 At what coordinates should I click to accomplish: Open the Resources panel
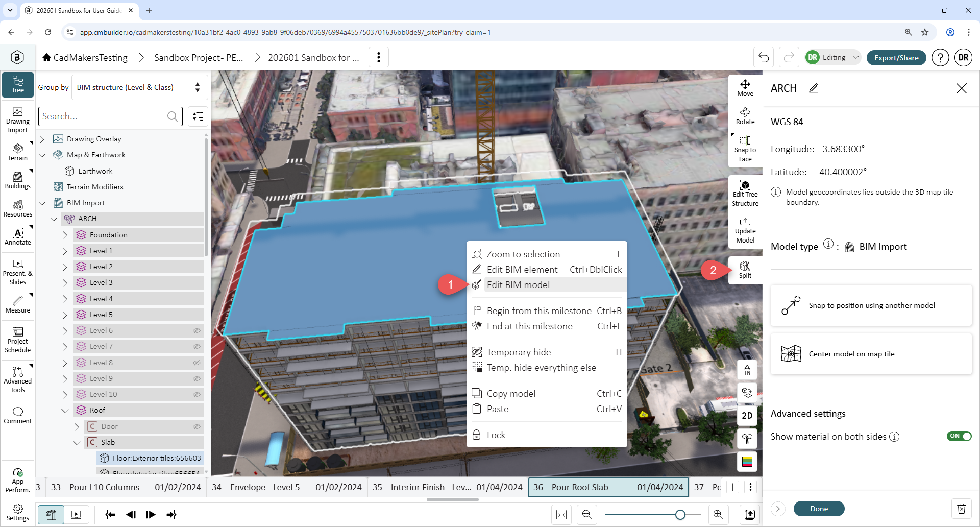point(18,208)
